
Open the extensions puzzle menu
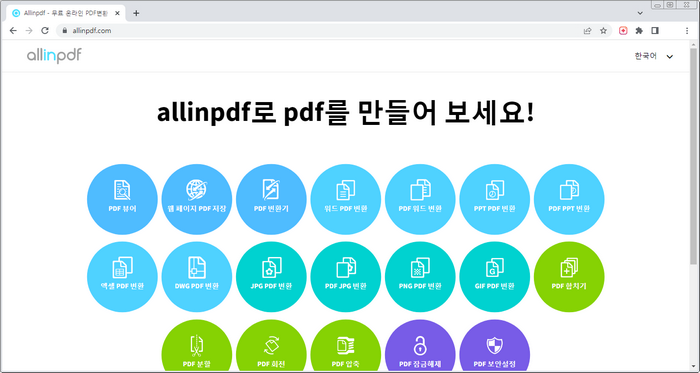click(639, 31)
